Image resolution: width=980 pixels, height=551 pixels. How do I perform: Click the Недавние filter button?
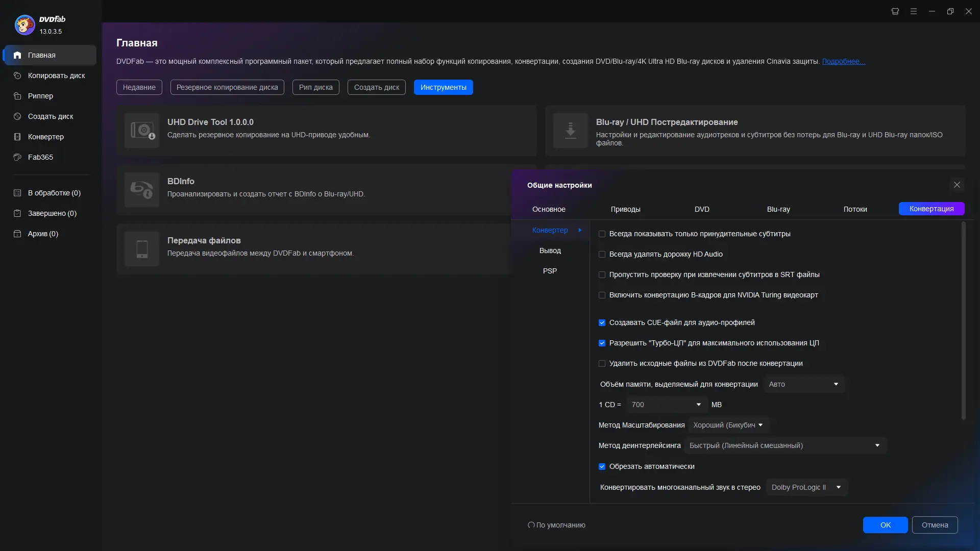(139, 87)
